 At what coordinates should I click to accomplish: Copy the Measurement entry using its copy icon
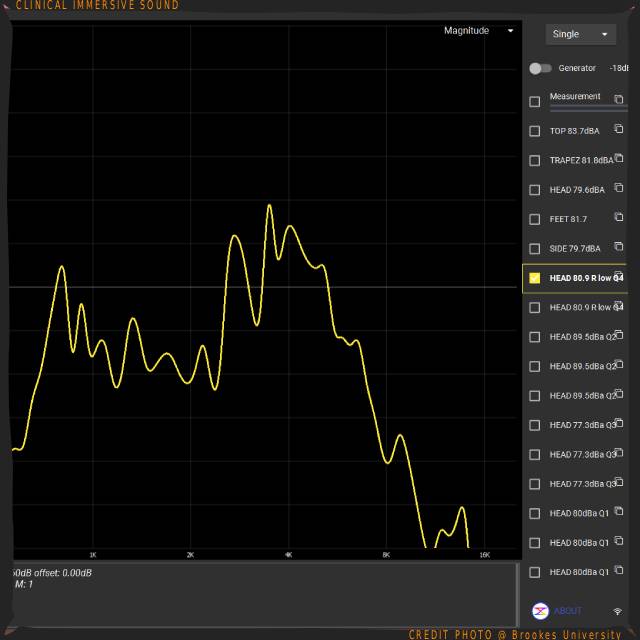click(619, 99)
